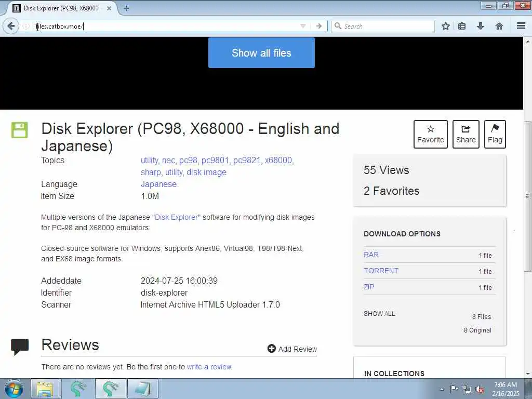
Task: Download the TORRENT file option
Action: 381,271
